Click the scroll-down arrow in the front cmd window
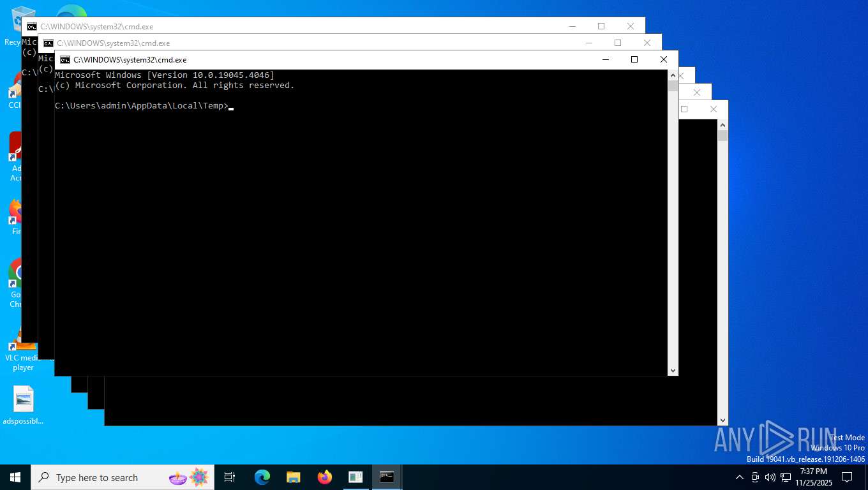868x490 pixels. (673, 370)
